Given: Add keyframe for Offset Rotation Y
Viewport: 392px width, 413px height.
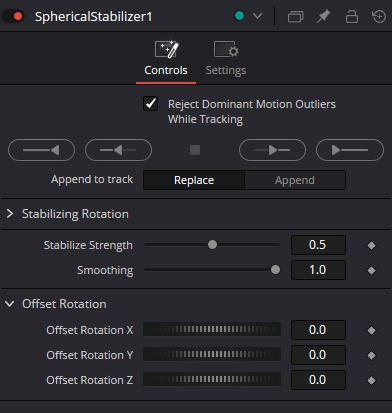Looking at the screenshot, I should 371,355.
